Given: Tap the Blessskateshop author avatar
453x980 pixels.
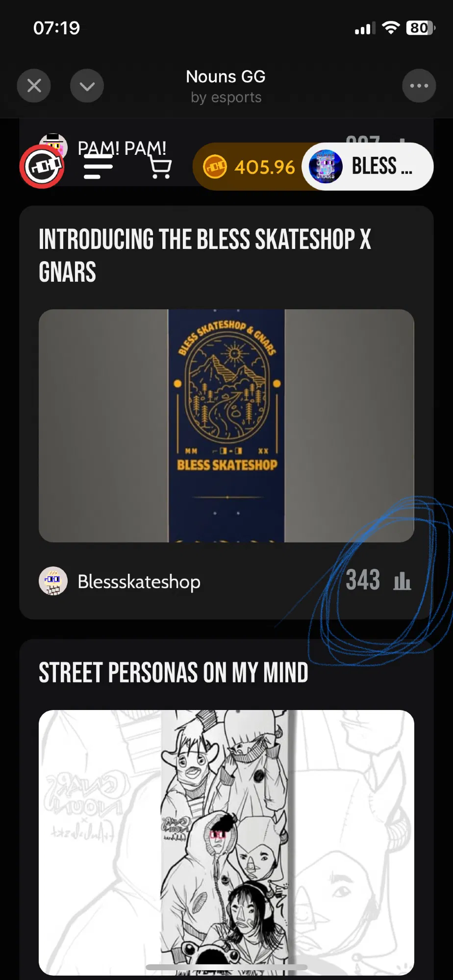Looking at the screenshot, I should pyautogui.click(x=53, y=581).
